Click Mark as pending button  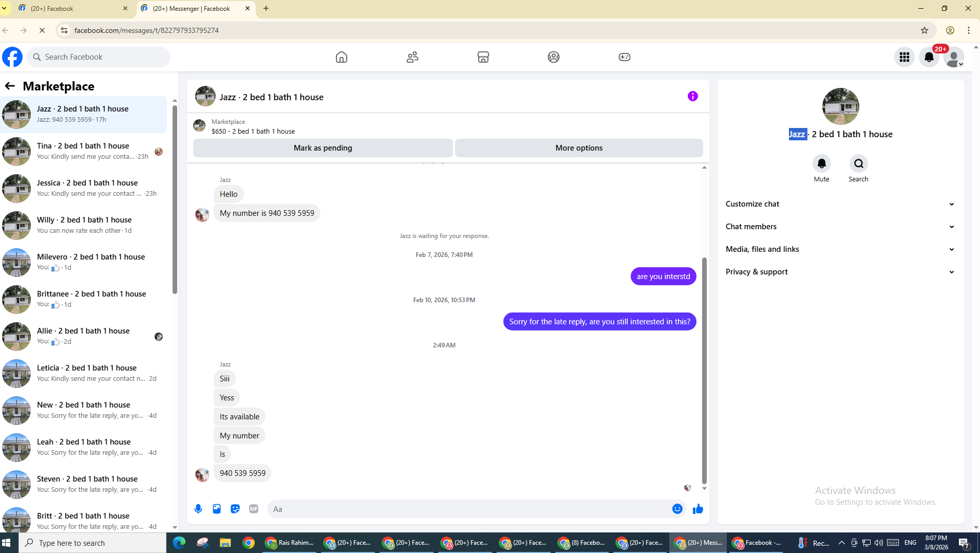click(323, 148)
